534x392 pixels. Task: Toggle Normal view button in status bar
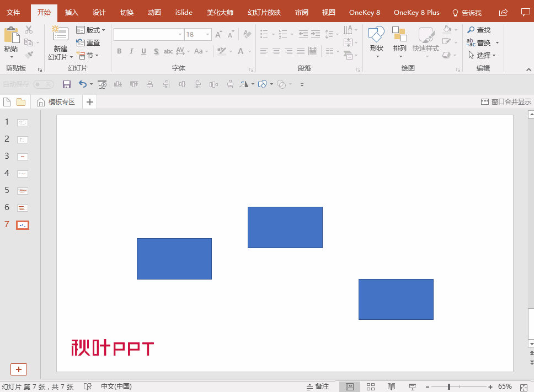click(x=349, y=386)
